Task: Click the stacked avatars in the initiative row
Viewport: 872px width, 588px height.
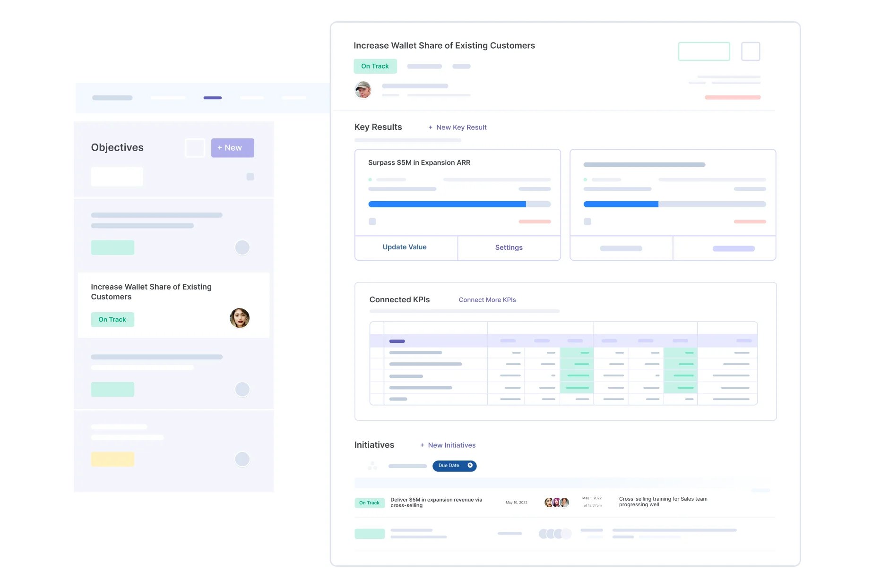Action: [x=557, y=503]
